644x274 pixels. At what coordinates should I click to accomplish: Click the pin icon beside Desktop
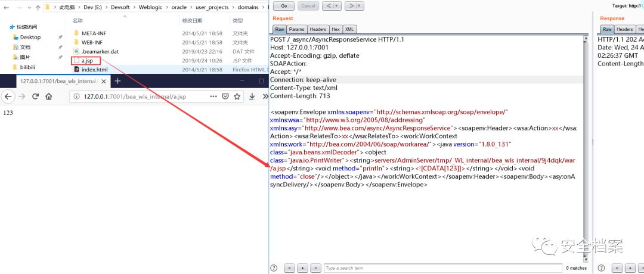(x=60, y=38)
